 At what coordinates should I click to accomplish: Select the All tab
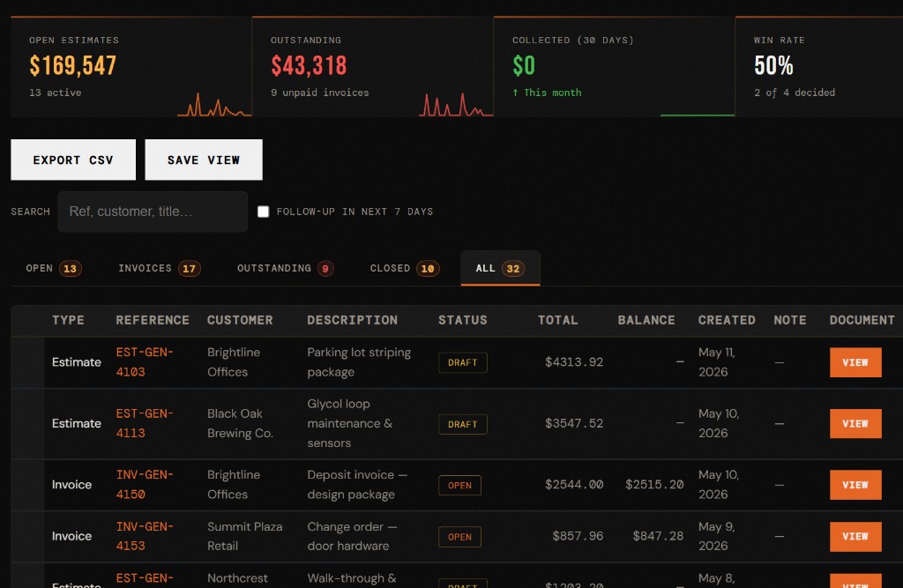[500, 268]
